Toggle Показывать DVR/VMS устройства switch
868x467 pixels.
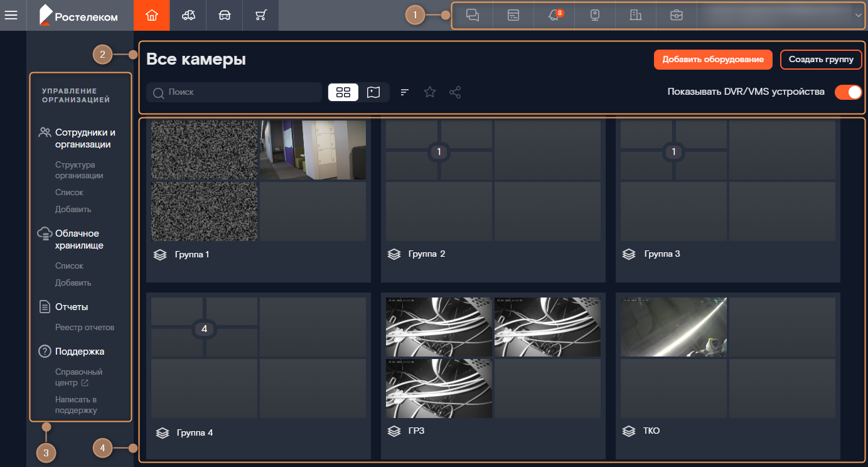coord(849,92)
